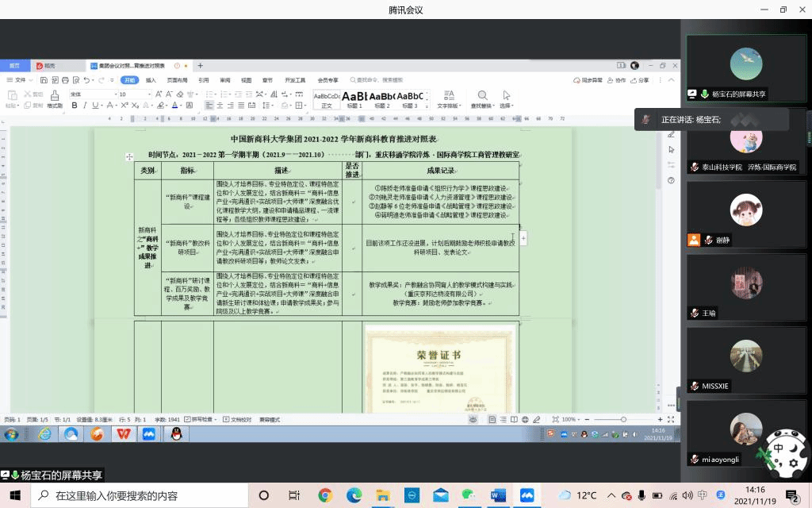
Task: Click the italic formatting icon
Action: pyautogui.click(x=84, y=105)
